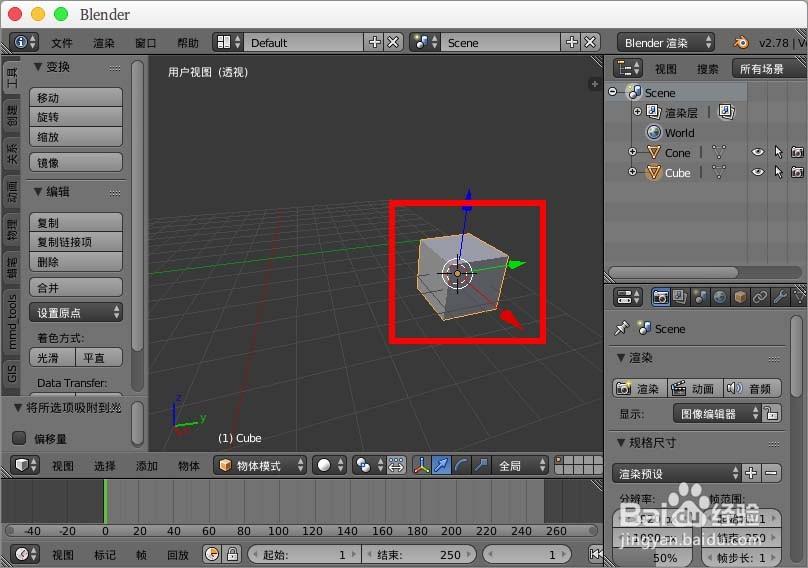Hide the Cube object in viewport
Viewport: 808px width, 568px height.
758,172
